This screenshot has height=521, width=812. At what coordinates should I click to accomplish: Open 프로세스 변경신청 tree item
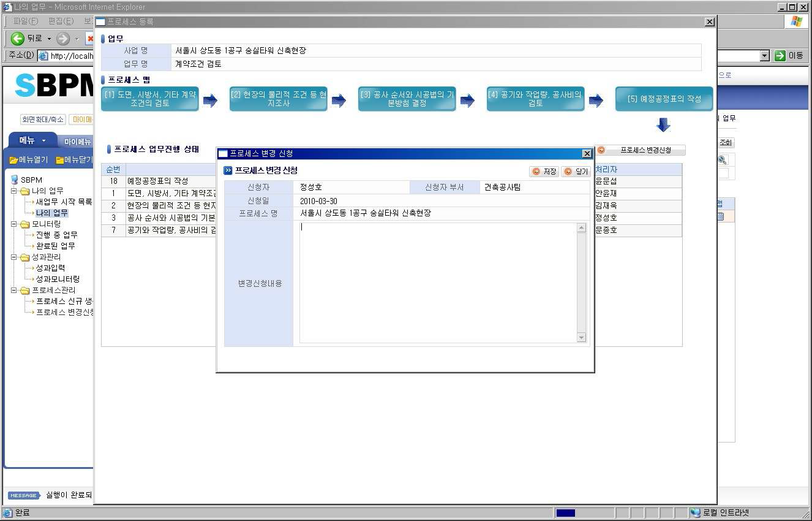64,312
